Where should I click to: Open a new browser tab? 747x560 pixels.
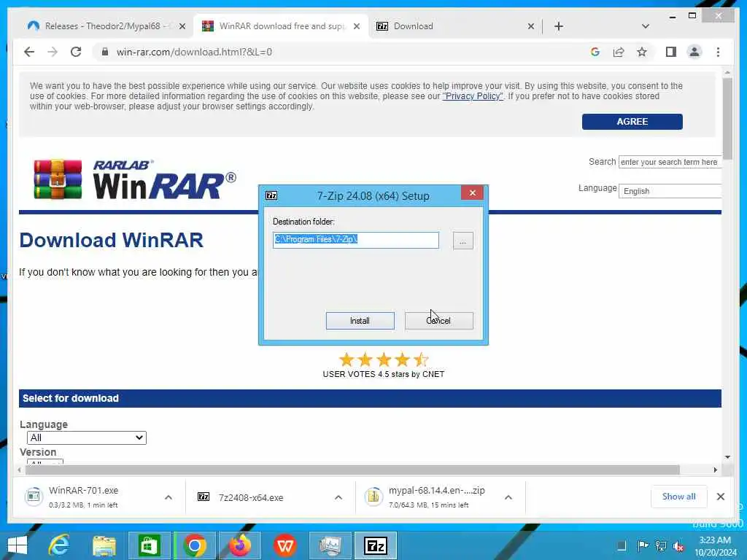[559, 26]
